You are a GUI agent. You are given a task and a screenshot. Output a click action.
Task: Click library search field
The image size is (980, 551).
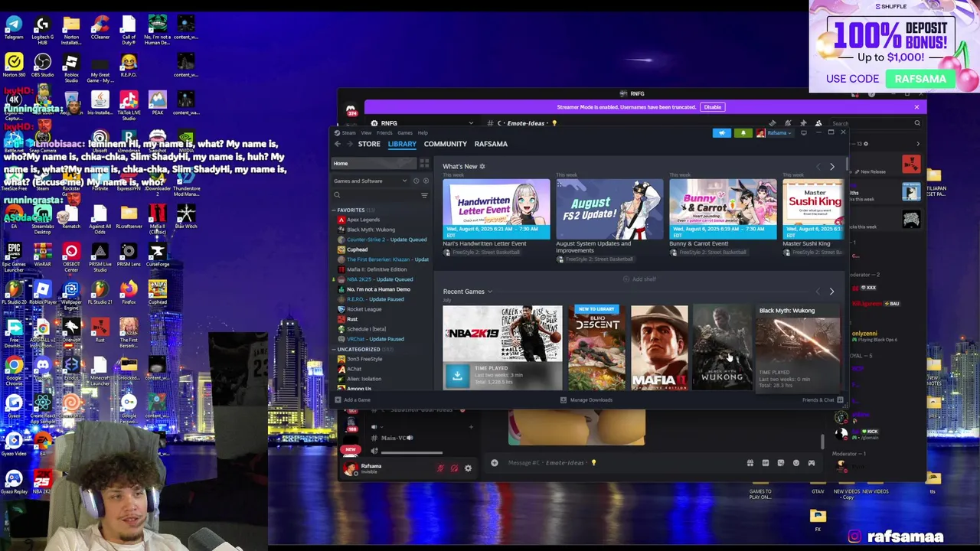pos(375,195)
